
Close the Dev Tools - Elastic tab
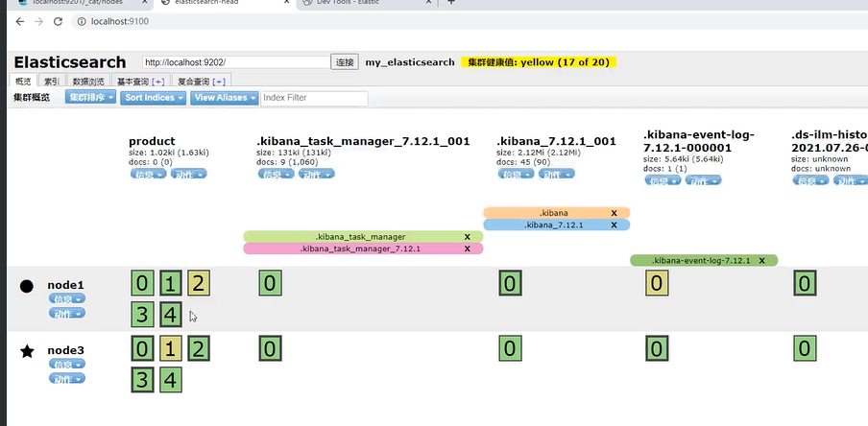point(428,2)
